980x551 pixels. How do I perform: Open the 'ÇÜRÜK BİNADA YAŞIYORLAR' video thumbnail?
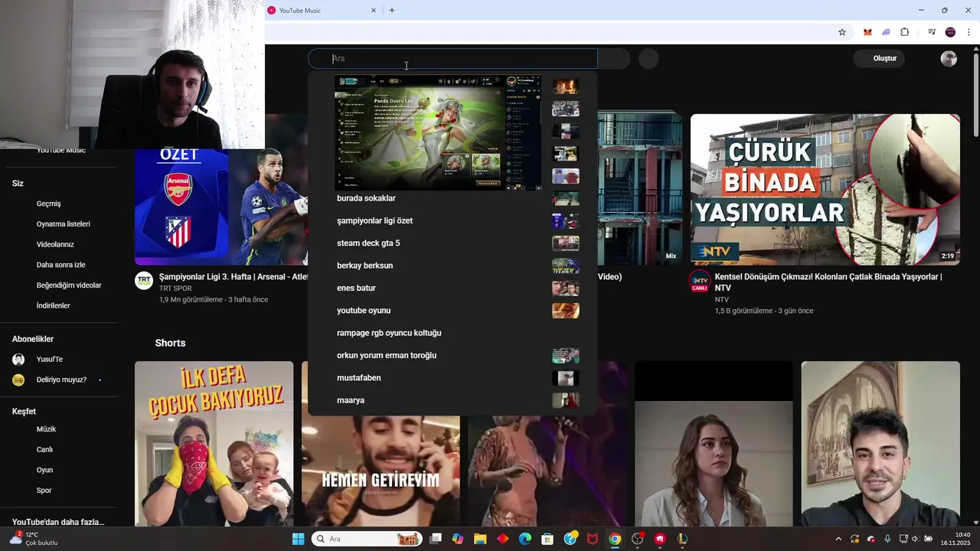825,190
